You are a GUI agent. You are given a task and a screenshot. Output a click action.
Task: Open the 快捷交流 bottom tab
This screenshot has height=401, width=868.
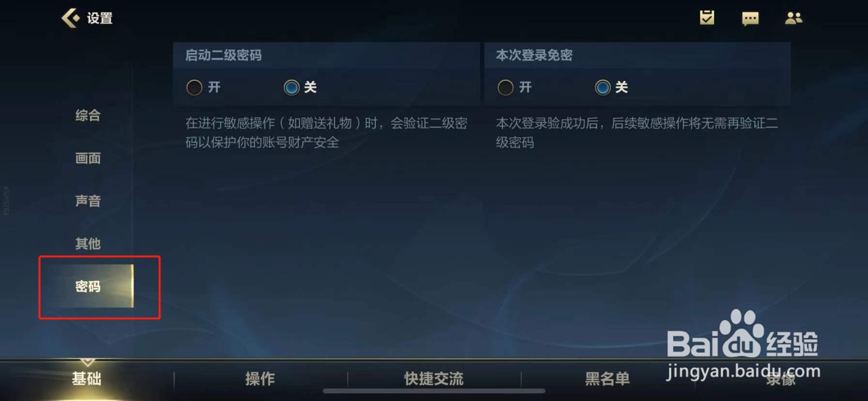point(434,379)
